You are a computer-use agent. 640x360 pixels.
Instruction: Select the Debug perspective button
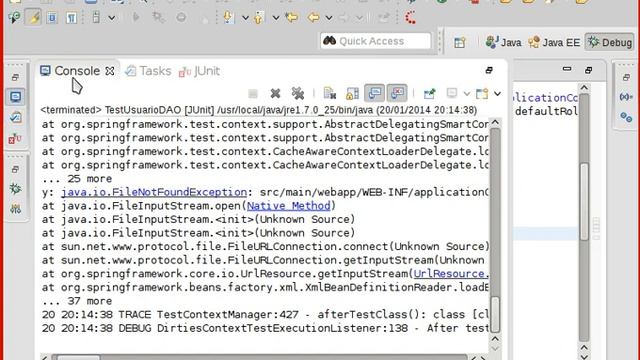coord(610,42)
